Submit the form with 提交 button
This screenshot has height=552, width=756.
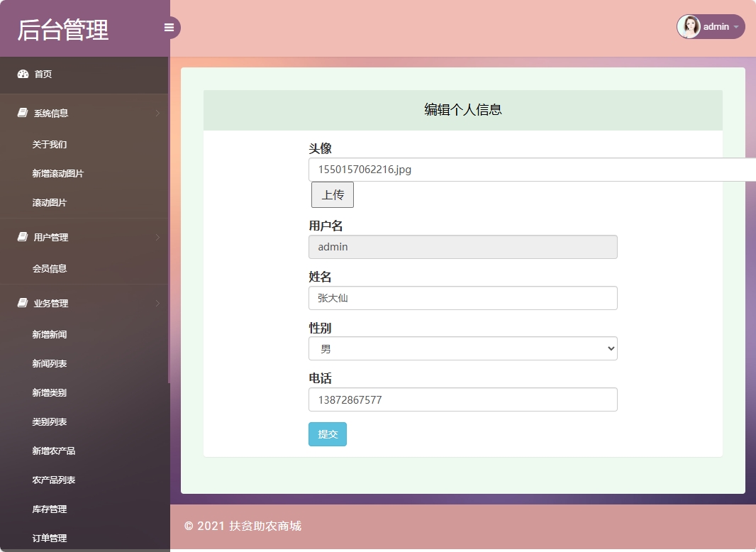pyautogui.click(x=328, y=434)
